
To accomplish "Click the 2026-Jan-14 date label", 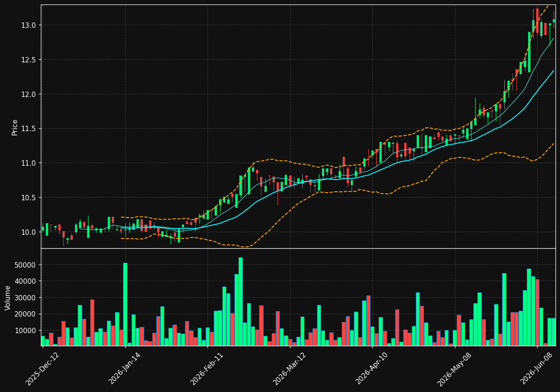I will click(125, 369).
